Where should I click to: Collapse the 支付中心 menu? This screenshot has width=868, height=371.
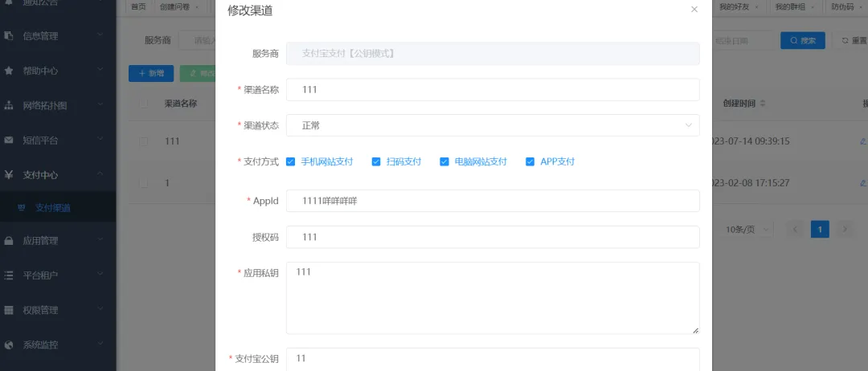(x=100, y=174)
